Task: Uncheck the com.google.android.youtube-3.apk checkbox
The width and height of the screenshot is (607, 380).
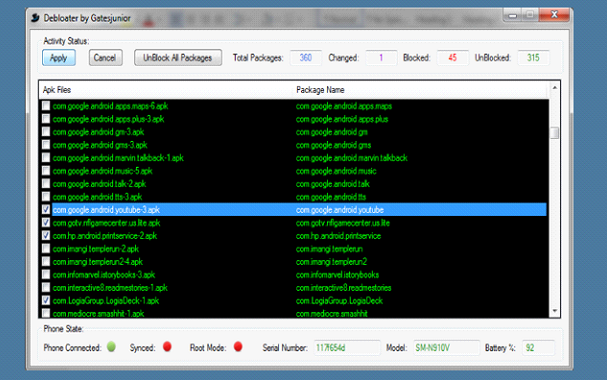Action: 46,209
